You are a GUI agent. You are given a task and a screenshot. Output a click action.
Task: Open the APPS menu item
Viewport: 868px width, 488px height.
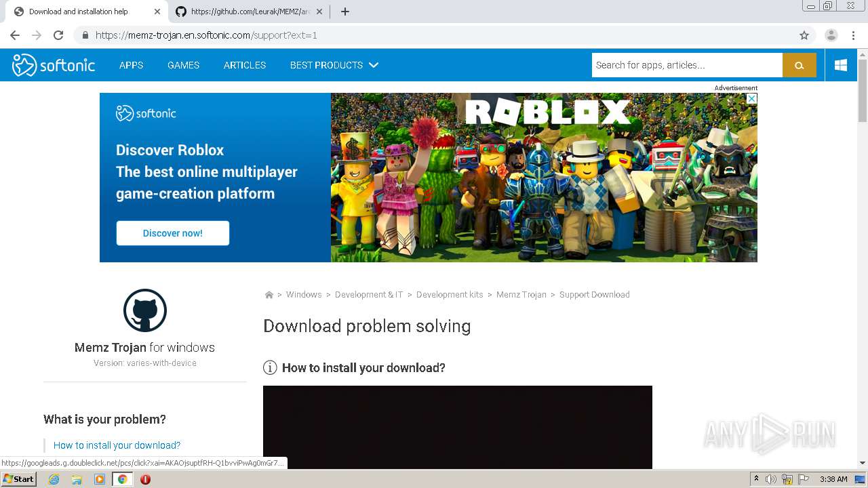point(131,65)
